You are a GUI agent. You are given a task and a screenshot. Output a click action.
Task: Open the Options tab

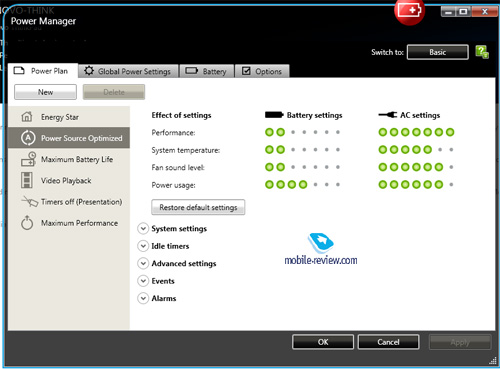click(x=262, y=71)
